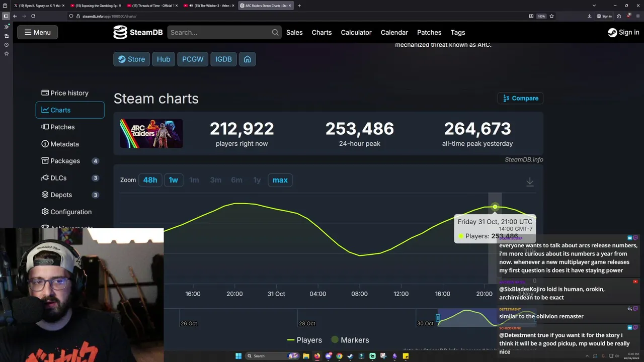Screen dimensions: 644x362
Task: Open File Explorer from taskbar
Action: click(x=306, y=356)
